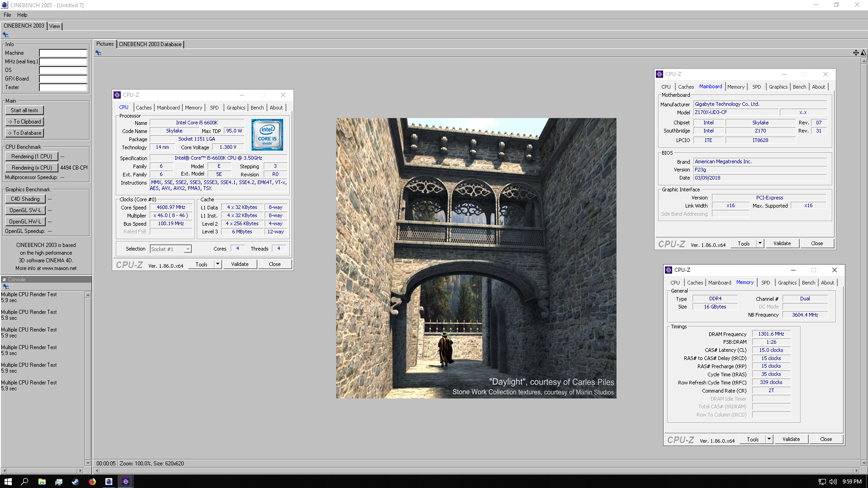Click the pin icon below the CINEBENCH 2003 tab
868x488 pixels.
pos(5,35)
